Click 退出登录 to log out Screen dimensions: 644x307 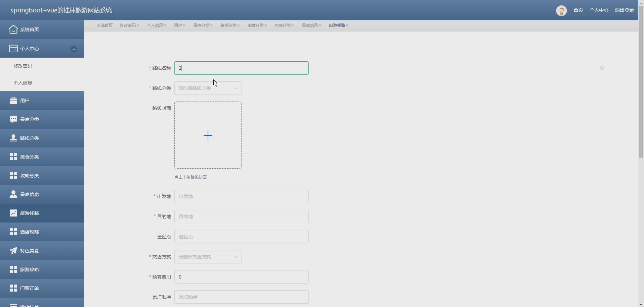[x=624, y=10]
